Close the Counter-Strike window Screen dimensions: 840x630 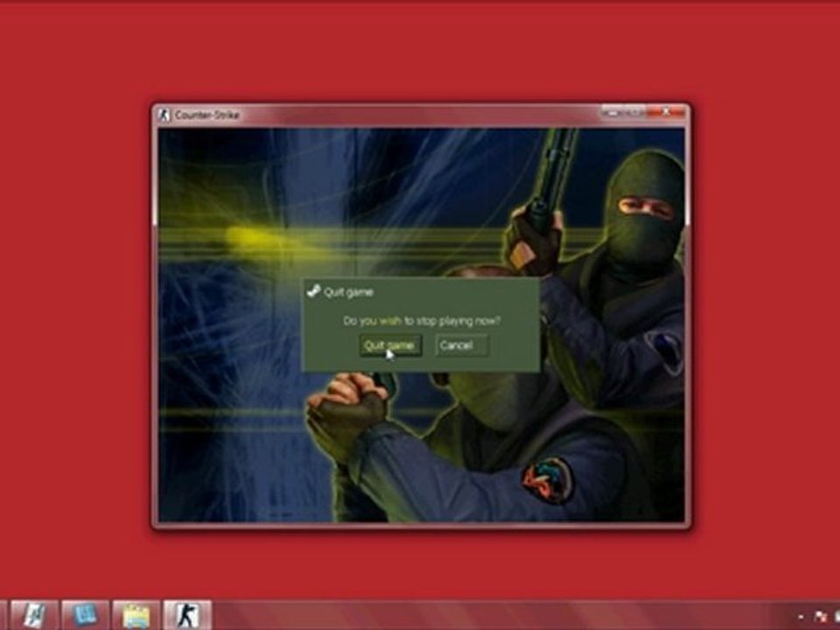[x=666, y=113]
